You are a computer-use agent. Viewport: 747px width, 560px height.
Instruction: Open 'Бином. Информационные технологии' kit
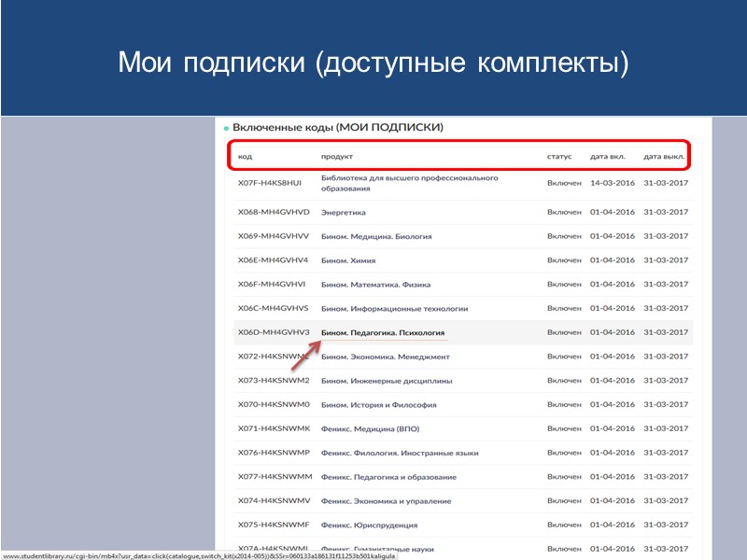point(394,309)
